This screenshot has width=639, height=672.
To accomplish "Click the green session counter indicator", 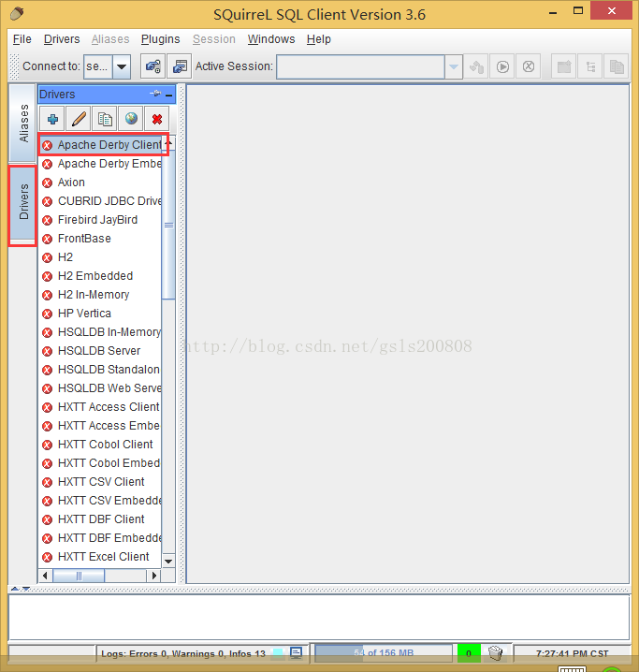I will 469,653.
